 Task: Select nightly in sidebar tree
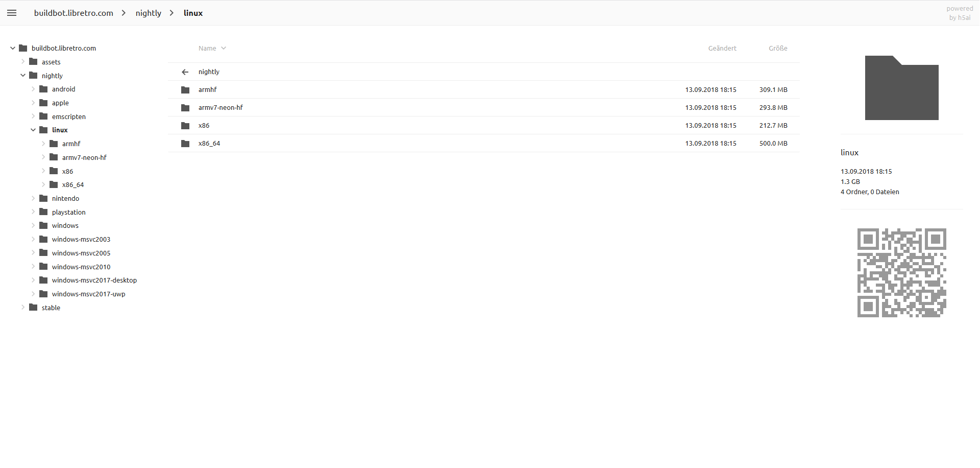tap(52, 76)
